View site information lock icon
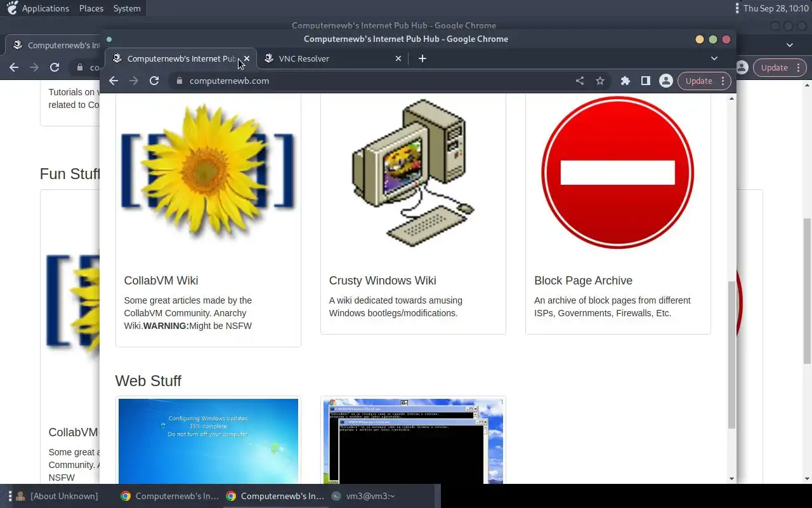 179,81
